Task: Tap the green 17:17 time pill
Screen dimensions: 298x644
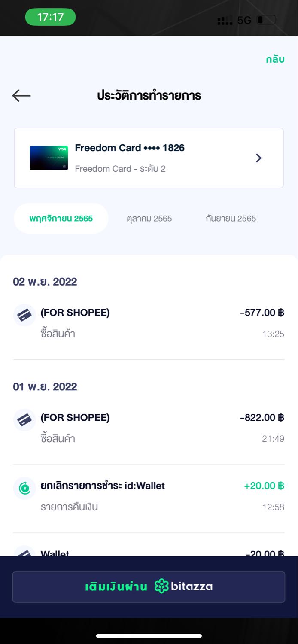Action: coord(50,17)
